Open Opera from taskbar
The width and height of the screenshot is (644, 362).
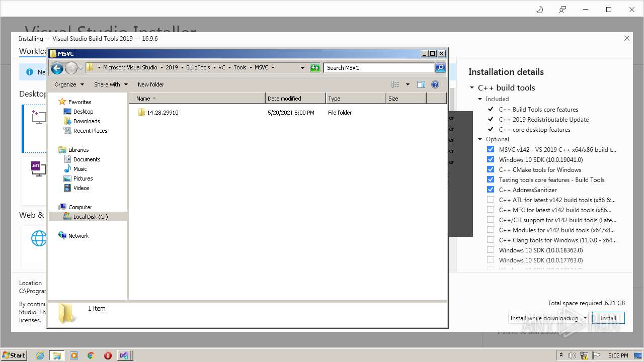(x=108, y=355)
